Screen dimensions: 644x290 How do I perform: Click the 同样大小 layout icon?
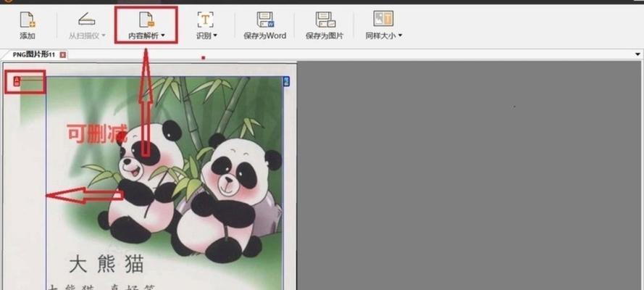click(383, 19)
